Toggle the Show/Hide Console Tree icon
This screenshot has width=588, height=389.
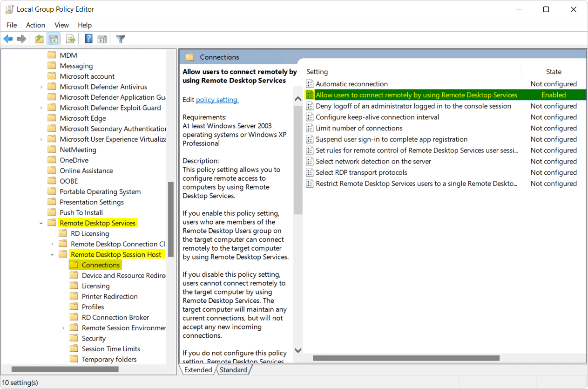(x=54, y=39)
